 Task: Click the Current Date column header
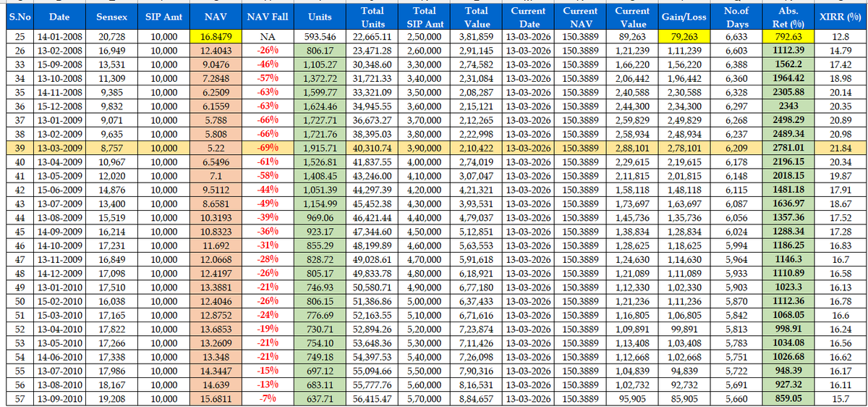click(x=528, y=17)
